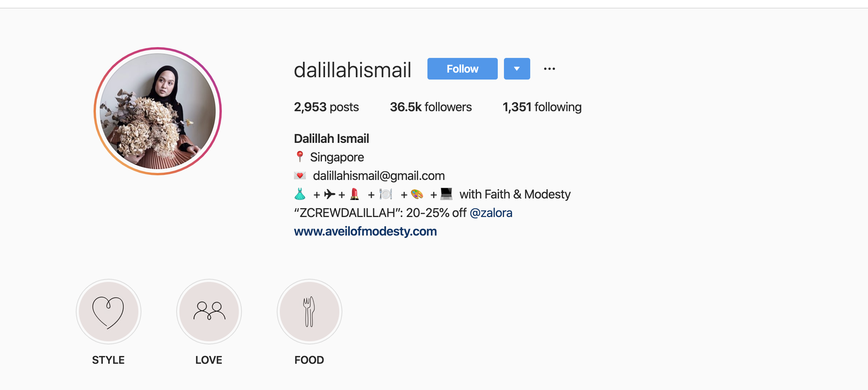
Task: Click the red location pin emoji
Action: (x=300, y=157)
